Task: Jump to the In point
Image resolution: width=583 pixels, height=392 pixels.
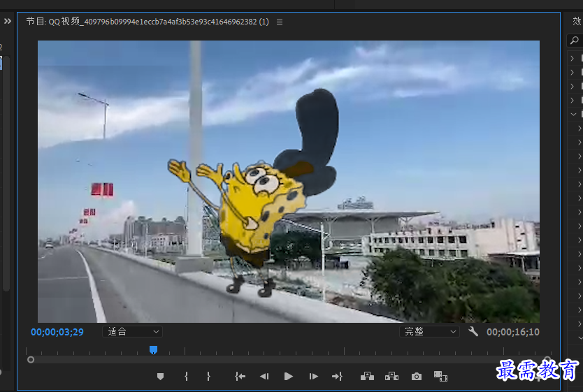Action: coord(240,377)
